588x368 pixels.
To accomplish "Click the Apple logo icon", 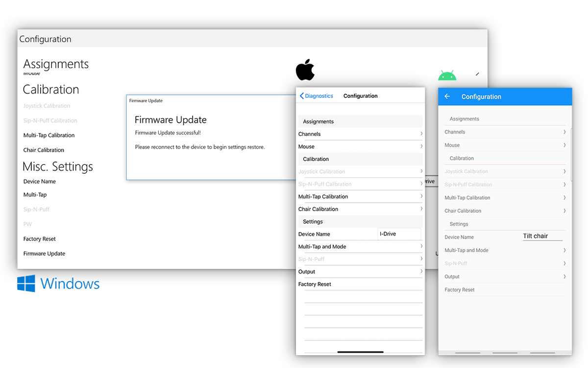I will (305, 70).
